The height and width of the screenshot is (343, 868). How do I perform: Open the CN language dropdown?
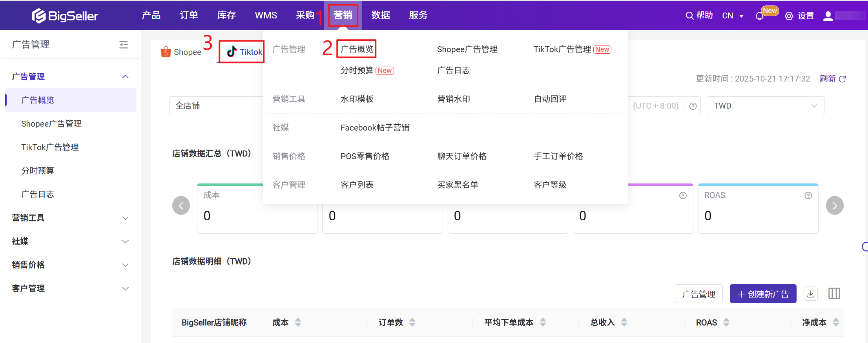coord(733,16)
